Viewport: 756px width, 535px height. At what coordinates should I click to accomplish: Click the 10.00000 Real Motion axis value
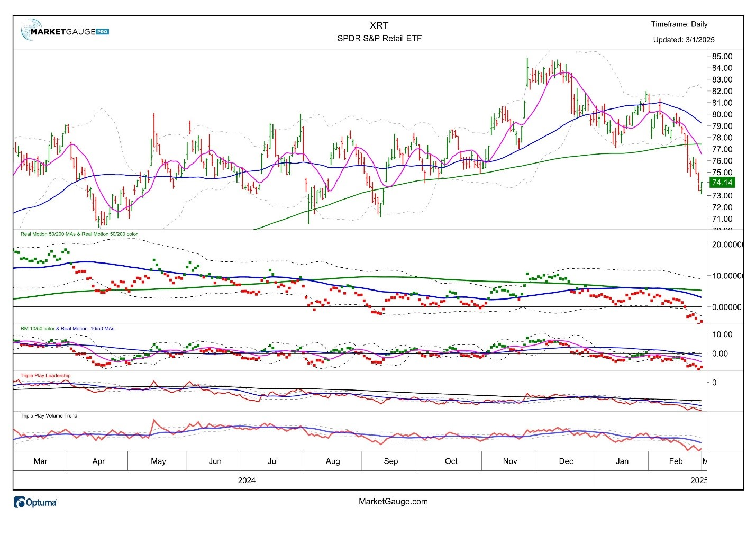(727, 276)
